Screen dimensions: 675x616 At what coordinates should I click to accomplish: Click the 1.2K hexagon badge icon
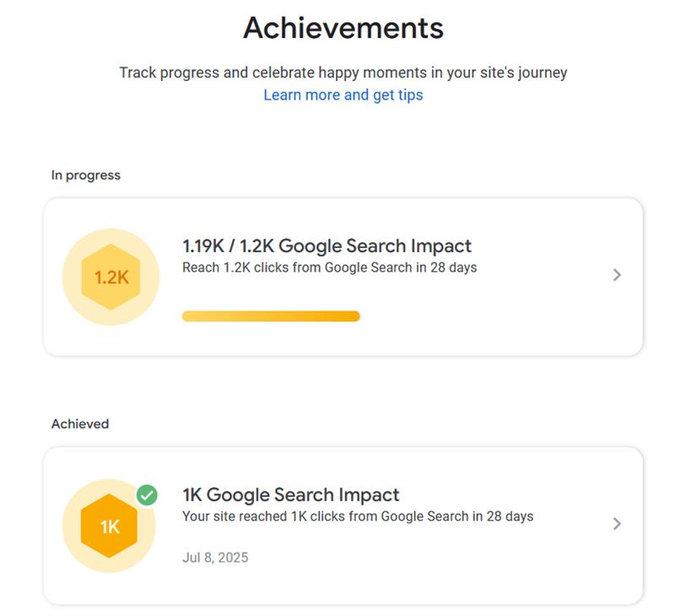pos(111,277)
